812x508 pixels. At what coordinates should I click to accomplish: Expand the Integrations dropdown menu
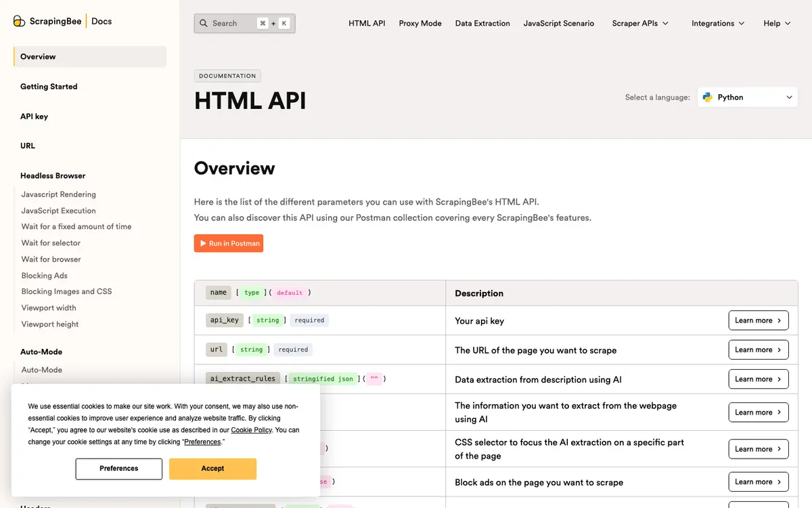[x=718, y=23]
